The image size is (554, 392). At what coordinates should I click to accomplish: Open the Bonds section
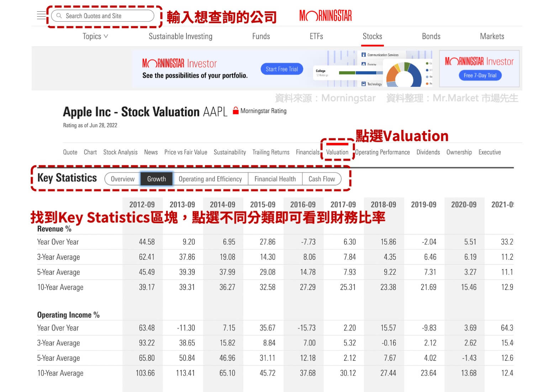pos(431,36)
